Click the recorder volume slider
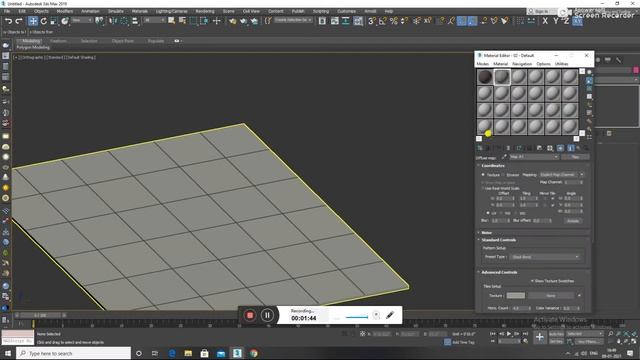This screenshot has width=640, height=360. point(357,317)
